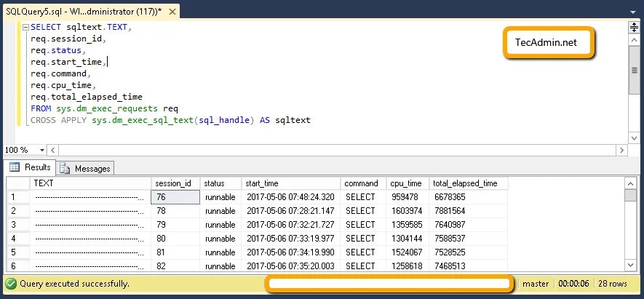644x299 pixels.
Task: Click cpu_time value 959478
Action: pyautogui.click(x=408, y=197)
